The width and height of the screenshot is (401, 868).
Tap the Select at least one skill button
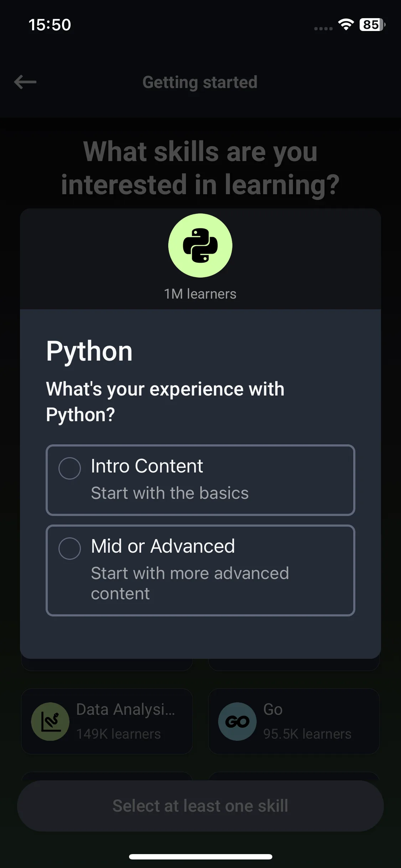pyautogui.click(x=200, y=806)
